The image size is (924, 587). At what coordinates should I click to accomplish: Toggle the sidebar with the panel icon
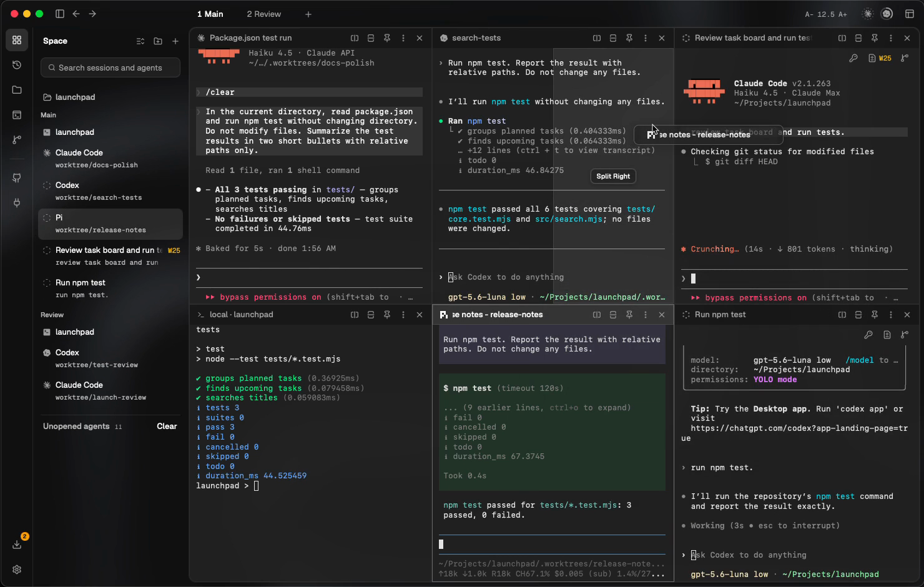(x=60, y=14)
